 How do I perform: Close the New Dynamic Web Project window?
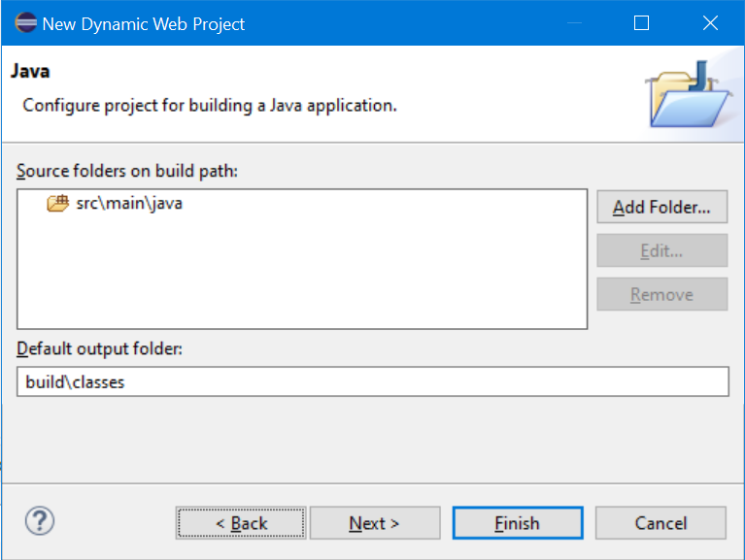(x=710, y=22)
